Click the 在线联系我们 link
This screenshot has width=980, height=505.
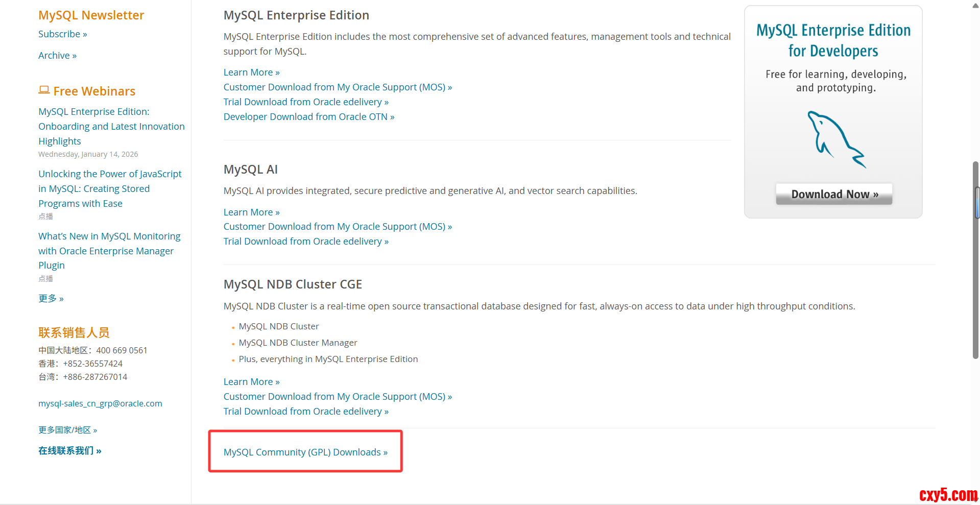coord(69,450)
